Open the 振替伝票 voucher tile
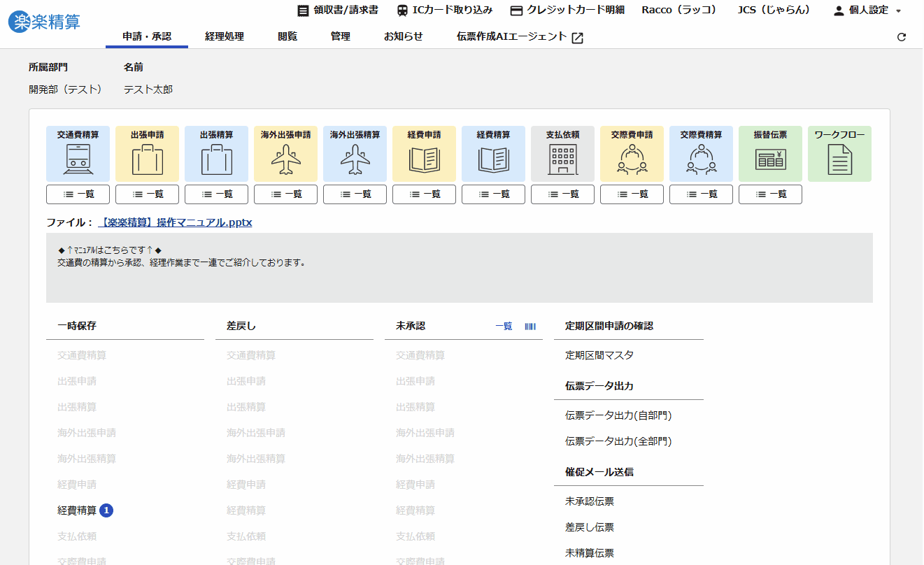The image size is (924, 565). click(770, 154)
